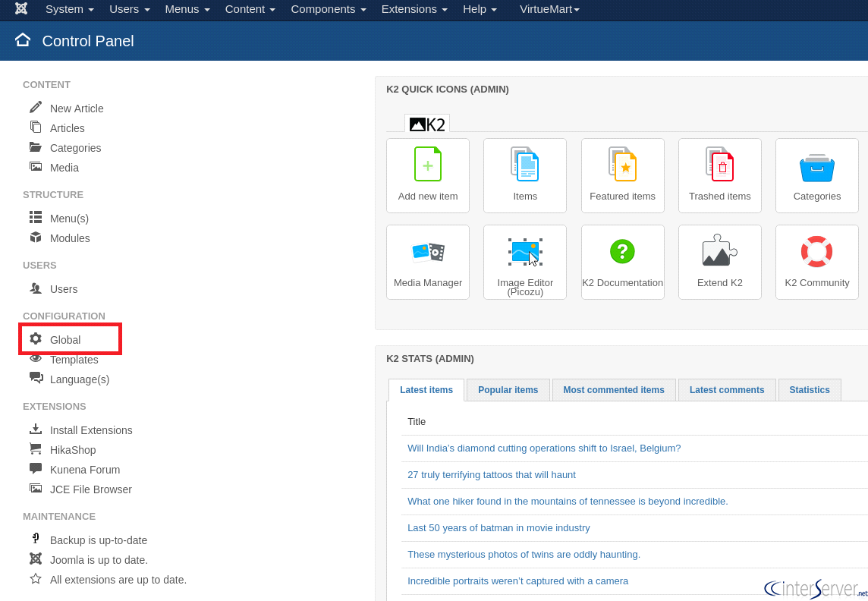Image resolution: width=868 pixels, height=601 pixels.
Task: Switch to the Latest comments tab
Action: [727, 389]
